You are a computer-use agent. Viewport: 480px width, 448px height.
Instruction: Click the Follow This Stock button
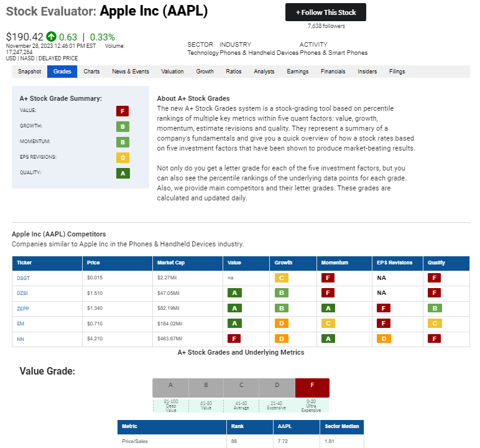click(x=325, y=12)
